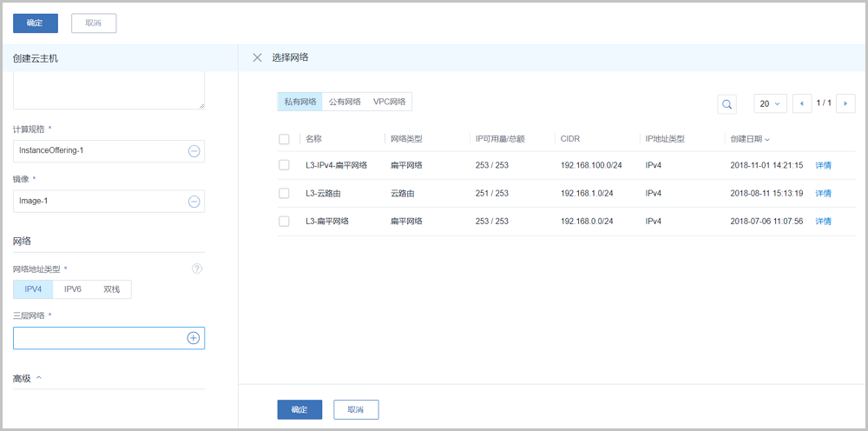Sort by 创建日期 column header

click(750, 139)
